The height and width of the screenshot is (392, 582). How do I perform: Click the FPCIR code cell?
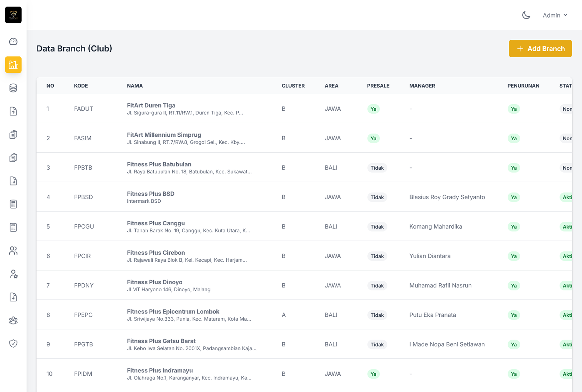[x=82, y=256]
